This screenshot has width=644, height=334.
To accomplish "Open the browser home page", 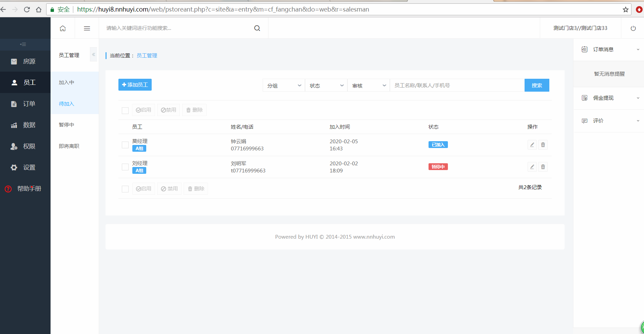I will coord(39,10).
